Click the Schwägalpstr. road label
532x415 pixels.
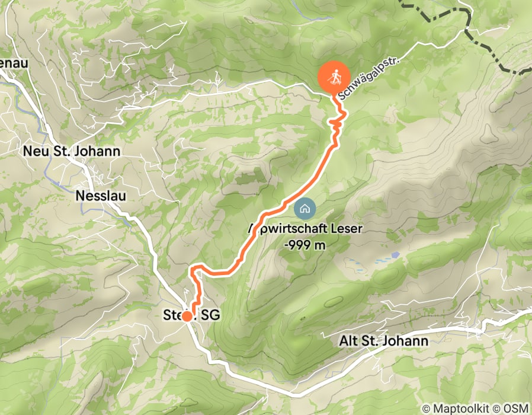(x=370, y=79)
